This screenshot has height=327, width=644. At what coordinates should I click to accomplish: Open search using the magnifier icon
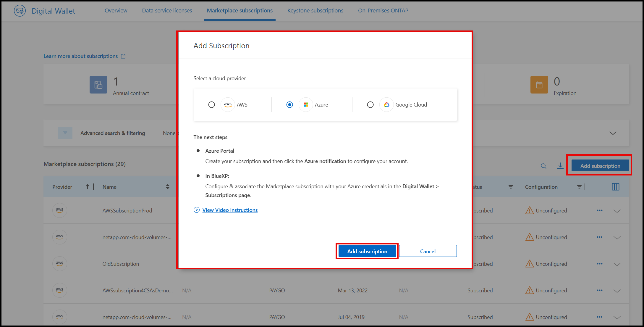(x=543, y=166)
